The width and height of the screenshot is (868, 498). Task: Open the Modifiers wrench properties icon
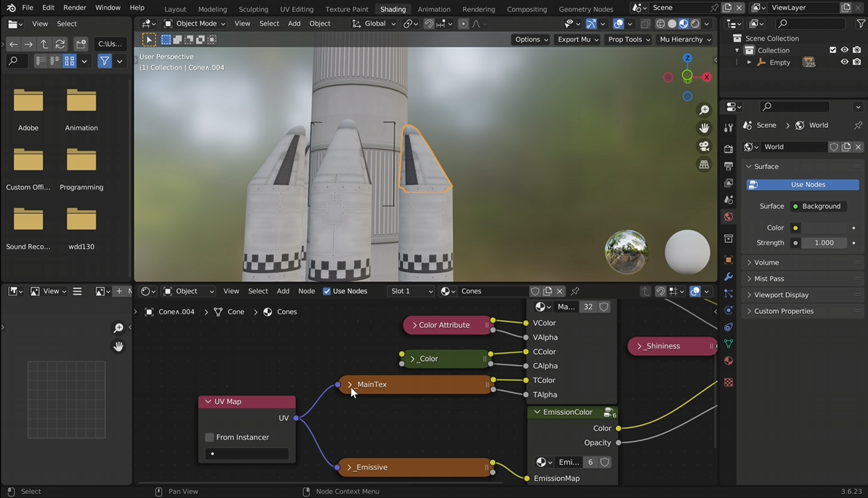(728, 276)
